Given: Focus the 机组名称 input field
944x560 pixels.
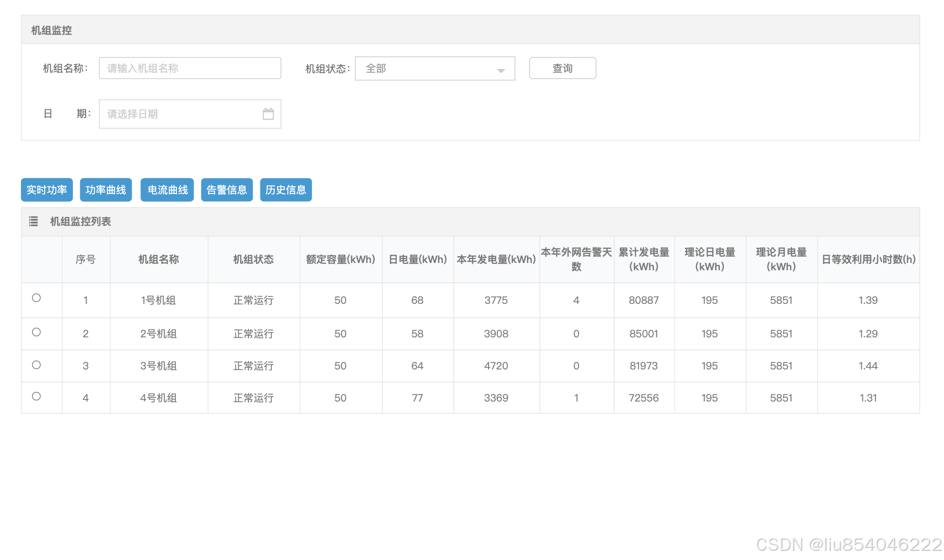Looking at the screenshot, I should coord(190,68).
